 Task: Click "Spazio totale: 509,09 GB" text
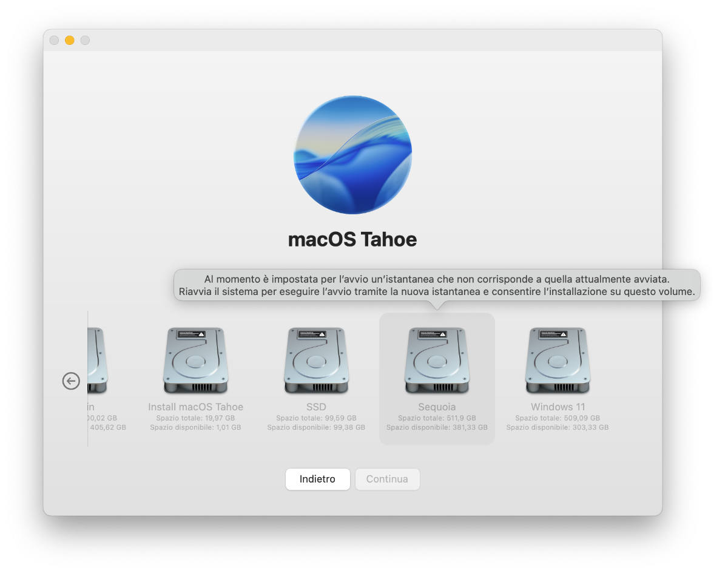(x=558, y=418)
